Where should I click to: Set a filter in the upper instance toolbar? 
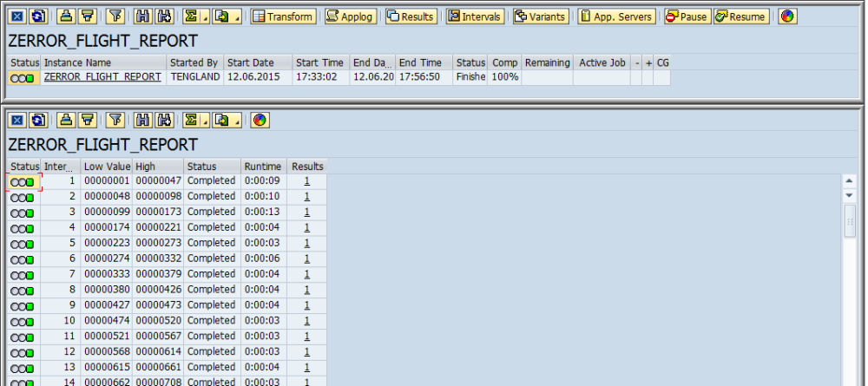click(x=115, y=16)
